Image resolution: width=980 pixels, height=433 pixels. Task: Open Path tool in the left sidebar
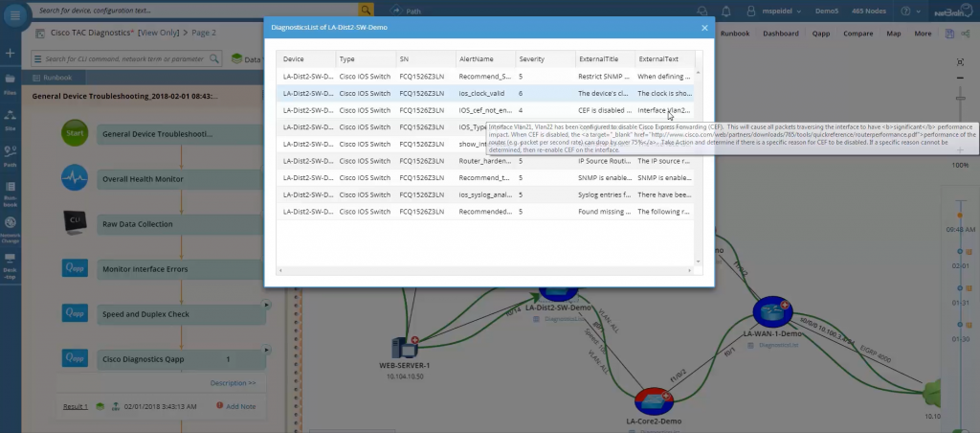click(10, 156)
